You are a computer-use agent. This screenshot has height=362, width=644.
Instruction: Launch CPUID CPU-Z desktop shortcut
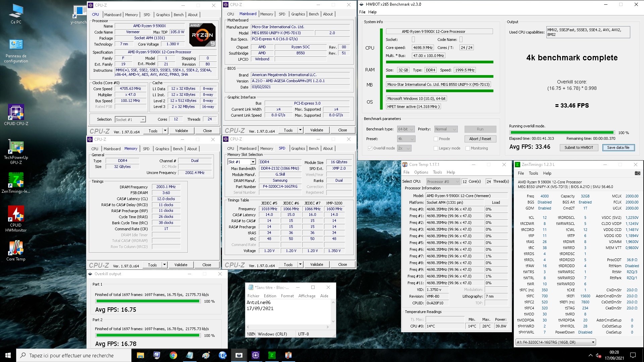tap(16, 115)
